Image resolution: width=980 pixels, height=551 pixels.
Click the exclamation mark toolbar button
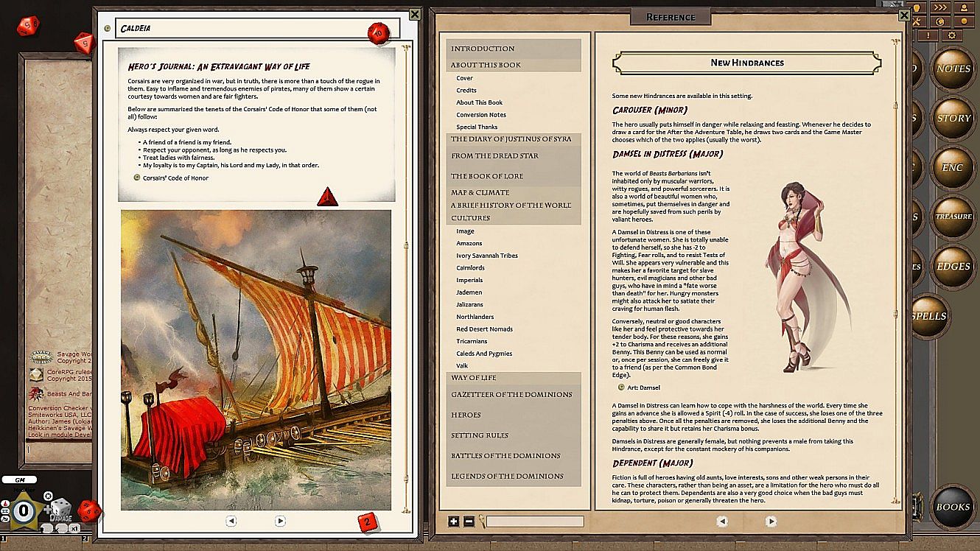(x=928, y=35)
